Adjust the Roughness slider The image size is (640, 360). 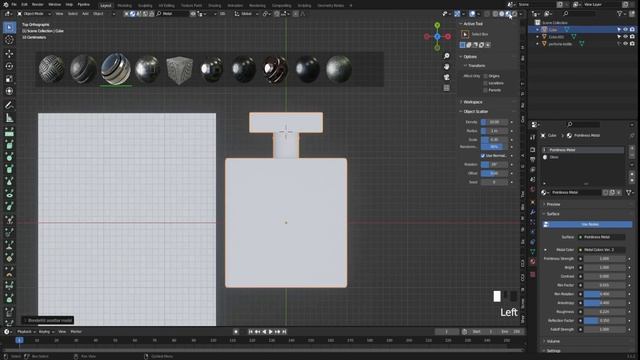[604, 311]
